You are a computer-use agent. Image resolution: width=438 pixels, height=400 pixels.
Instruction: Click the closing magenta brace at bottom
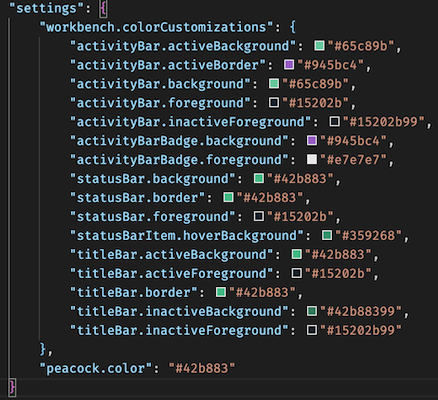click(12, 388)
